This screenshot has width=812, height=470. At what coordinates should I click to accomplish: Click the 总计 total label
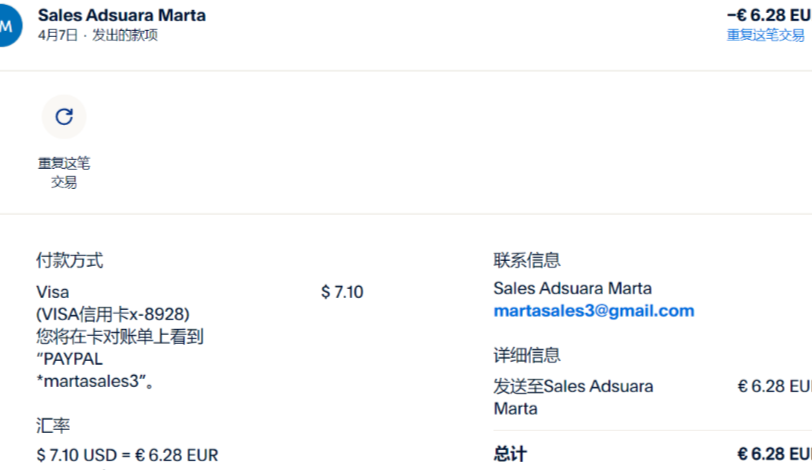510,454
